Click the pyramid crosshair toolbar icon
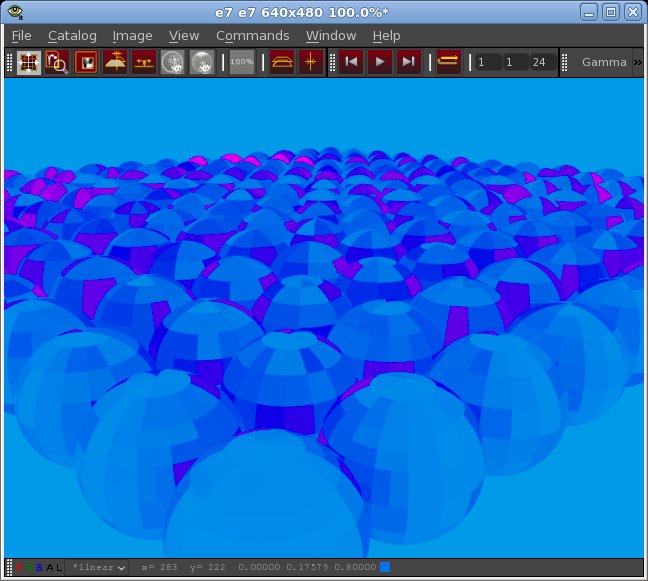 coord(115,62)
